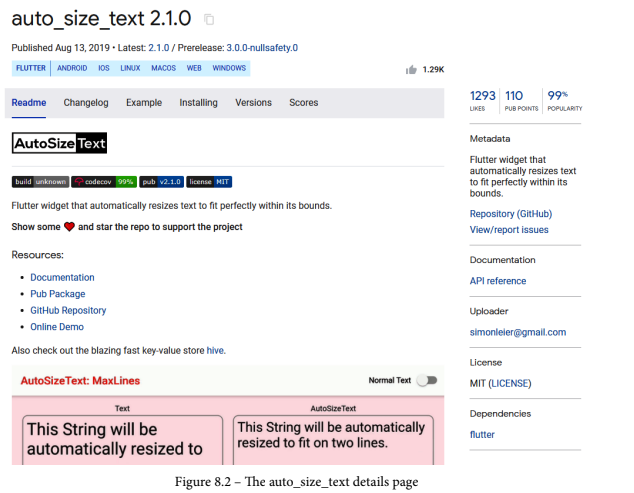This screenshot has height=493, width=634.
Task: Click the codecov 99% badge
Action: pyautogui.click(x=104, y=182)
